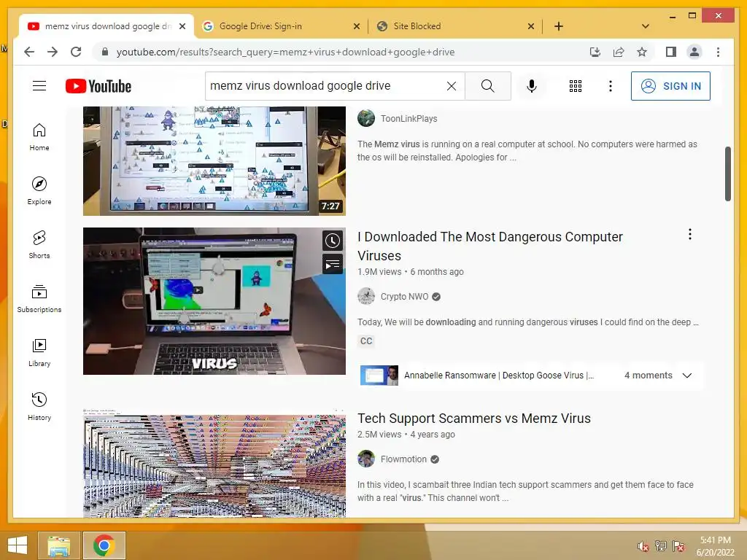Open the Flowmotion channel
Screen dimensions: 747x560
pos(403,459)
